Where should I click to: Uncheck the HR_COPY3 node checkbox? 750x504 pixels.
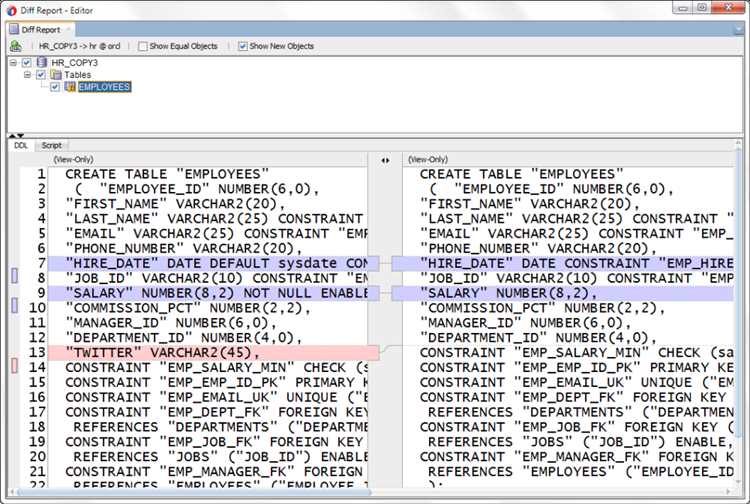27,63
